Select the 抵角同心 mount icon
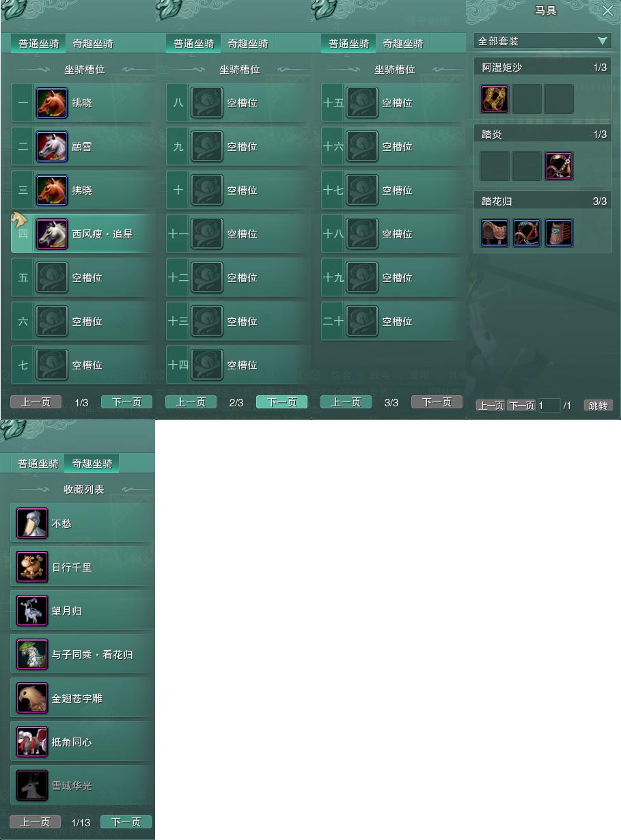The image size is (621, 840). (32, 742)
